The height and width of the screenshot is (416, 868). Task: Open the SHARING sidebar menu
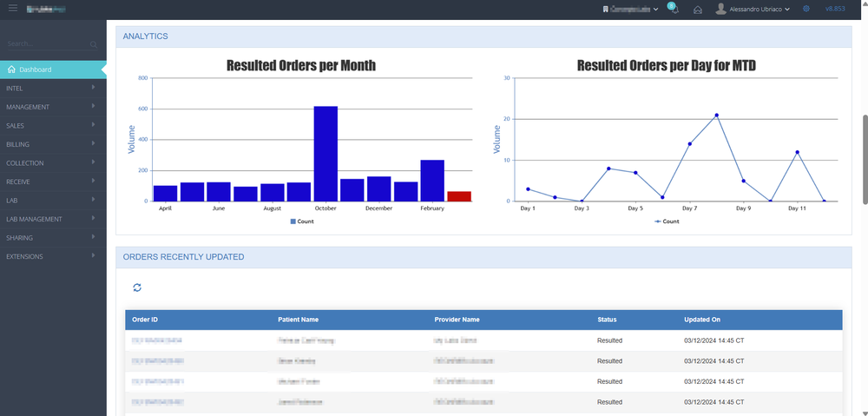[x=53, y=238]
